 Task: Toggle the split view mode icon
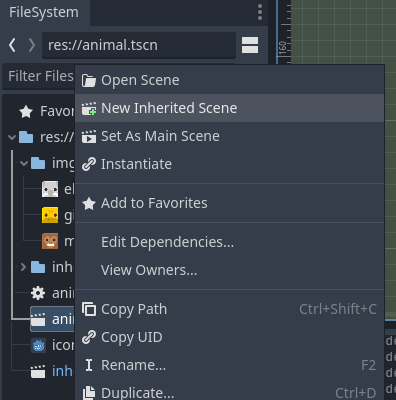point(250,45)
